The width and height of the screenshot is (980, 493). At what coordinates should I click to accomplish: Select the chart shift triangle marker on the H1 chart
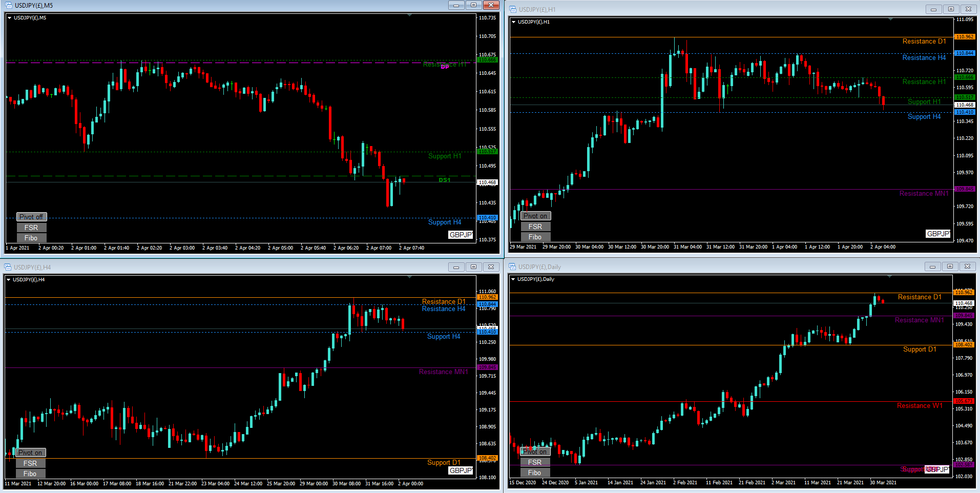click(891, 19)
